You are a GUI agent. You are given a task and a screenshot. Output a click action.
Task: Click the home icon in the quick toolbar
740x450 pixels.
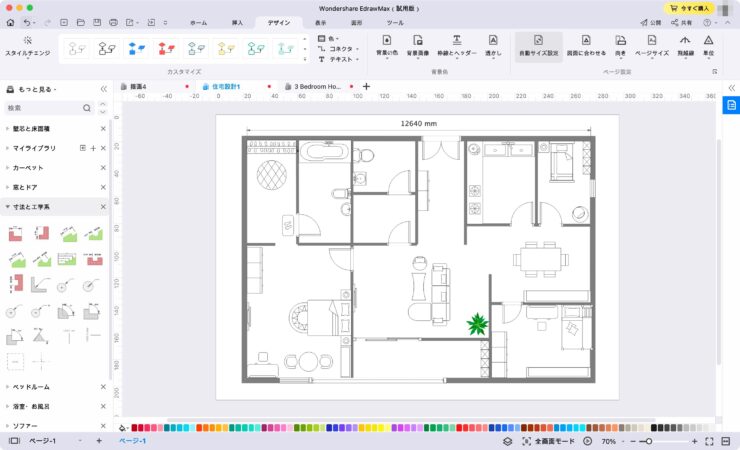[x=10, y=22]
